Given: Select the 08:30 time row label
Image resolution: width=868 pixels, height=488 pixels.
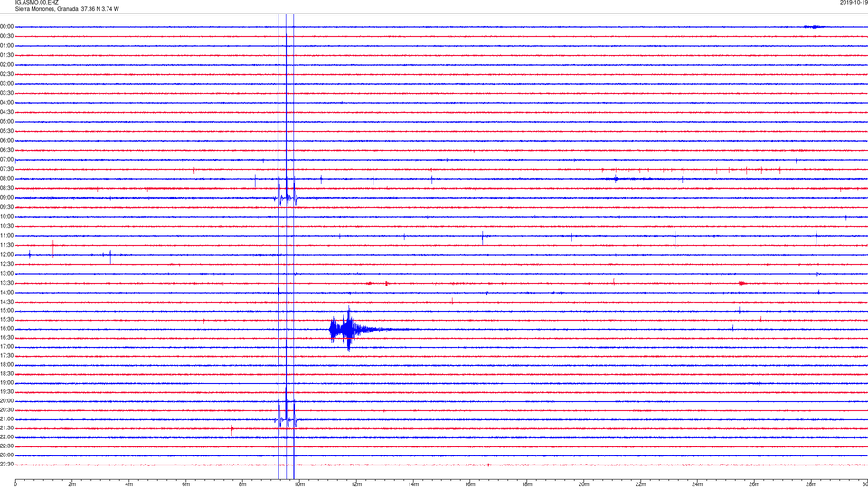Looking at the screenshot, I should coord(6,188).
